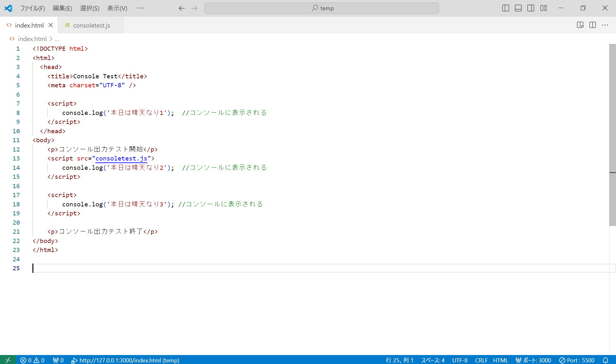Click the コンソール出力テスト開始 paragraph line
This screenshot has height=364, width=616.
103,150
